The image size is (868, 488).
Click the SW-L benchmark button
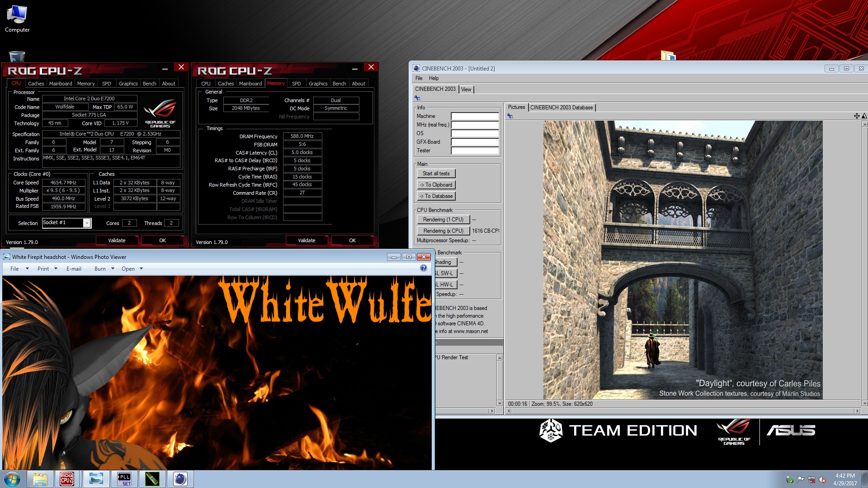(x=446, y=273)
